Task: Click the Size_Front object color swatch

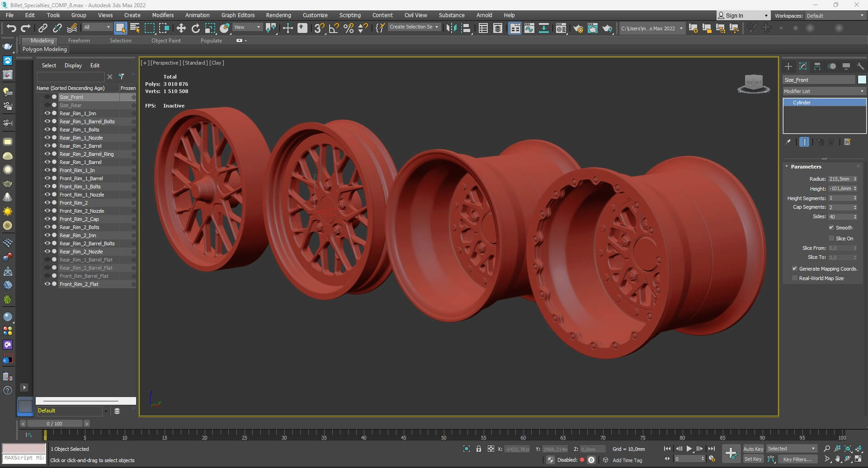Action: tap(862, 80)
